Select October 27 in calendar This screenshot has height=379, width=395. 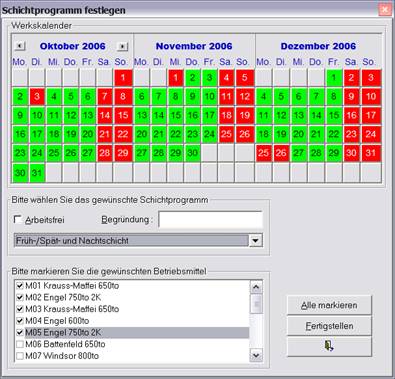coord(88,153)
